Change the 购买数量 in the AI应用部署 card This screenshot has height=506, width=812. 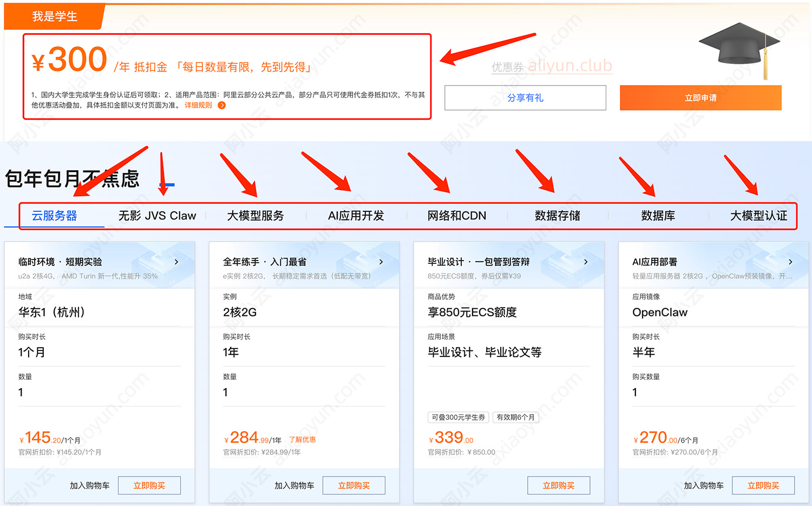click(x=713, y=392)
